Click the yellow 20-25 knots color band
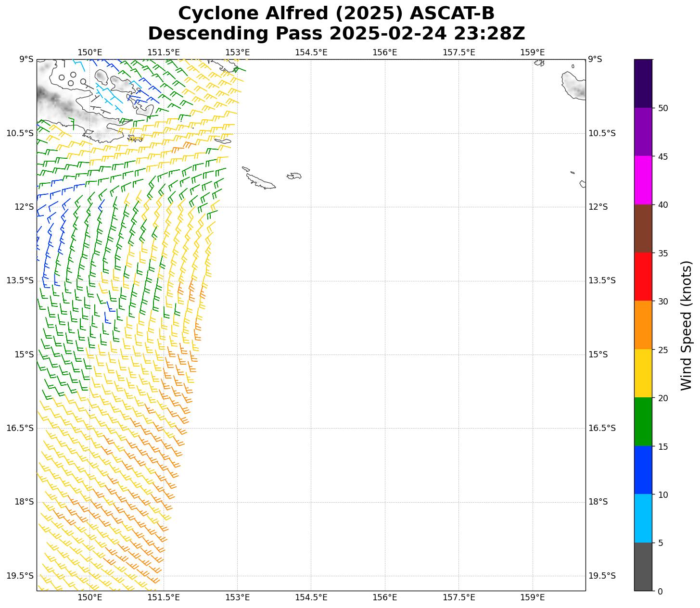Image resolution: width=700 pixels, height=608 pixels. coord(643,373)
